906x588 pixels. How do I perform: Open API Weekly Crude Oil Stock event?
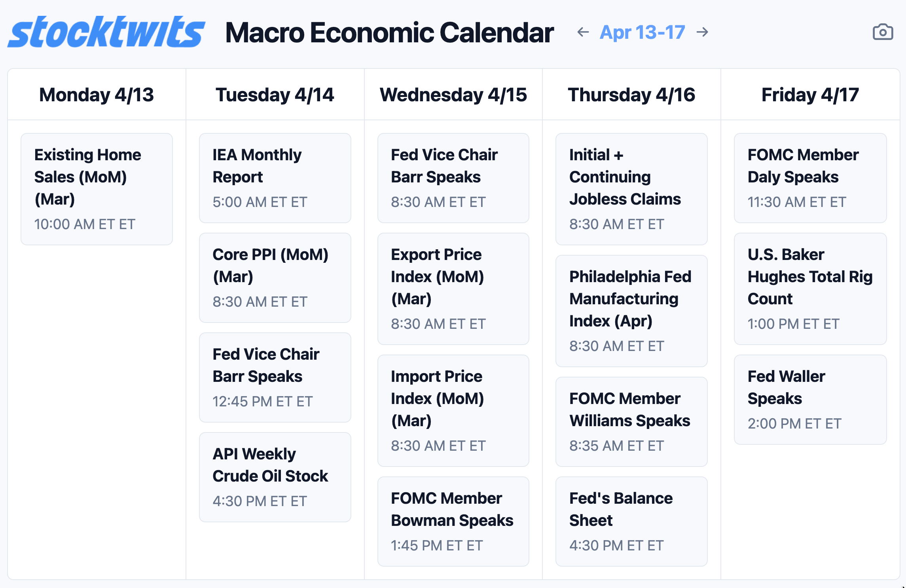(275, 477)
